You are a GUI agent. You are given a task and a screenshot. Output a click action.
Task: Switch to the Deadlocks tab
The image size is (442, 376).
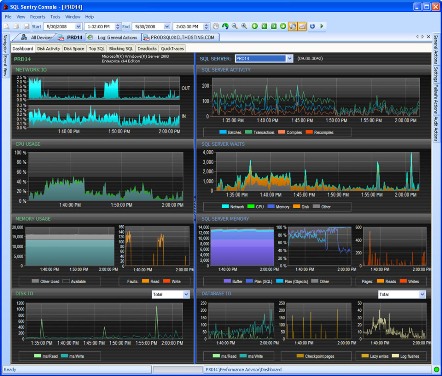point(147,49)
